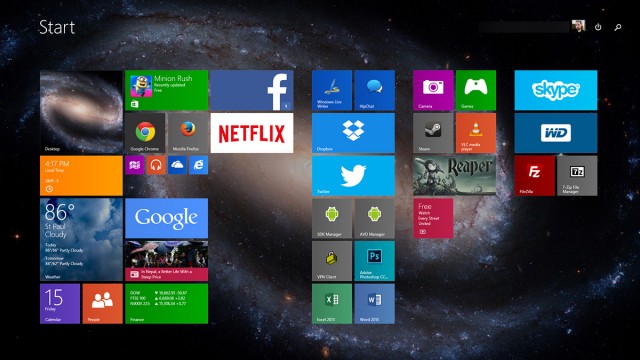The height and width of the screenshot is (360, 640).
Task: Open the Camera tile
Action: pyautogui.click(x=433, y=90)
